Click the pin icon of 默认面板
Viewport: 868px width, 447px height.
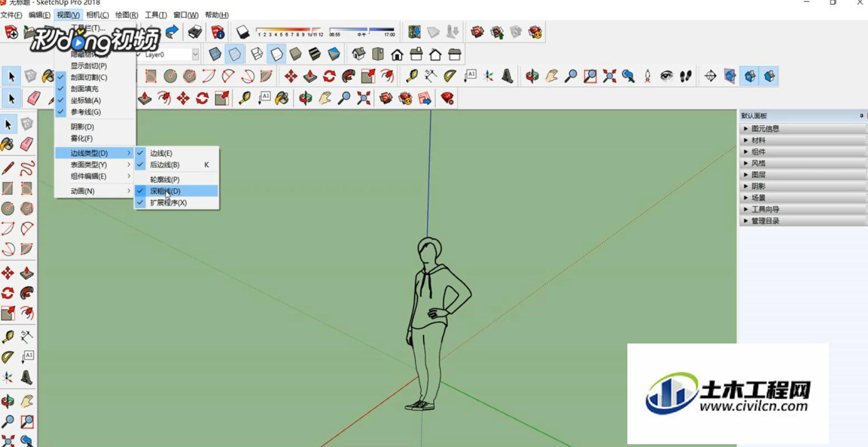coord(861,116)
